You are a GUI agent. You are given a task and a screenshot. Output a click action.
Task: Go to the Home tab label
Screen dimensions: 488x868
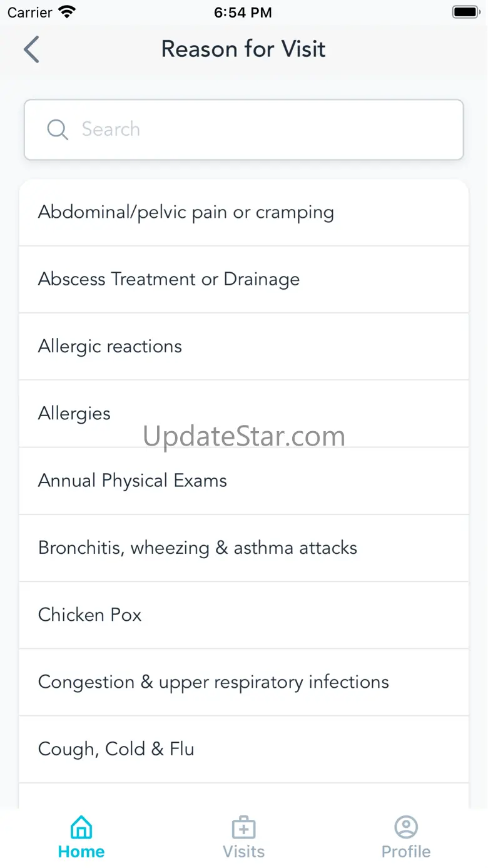[81, 852]
